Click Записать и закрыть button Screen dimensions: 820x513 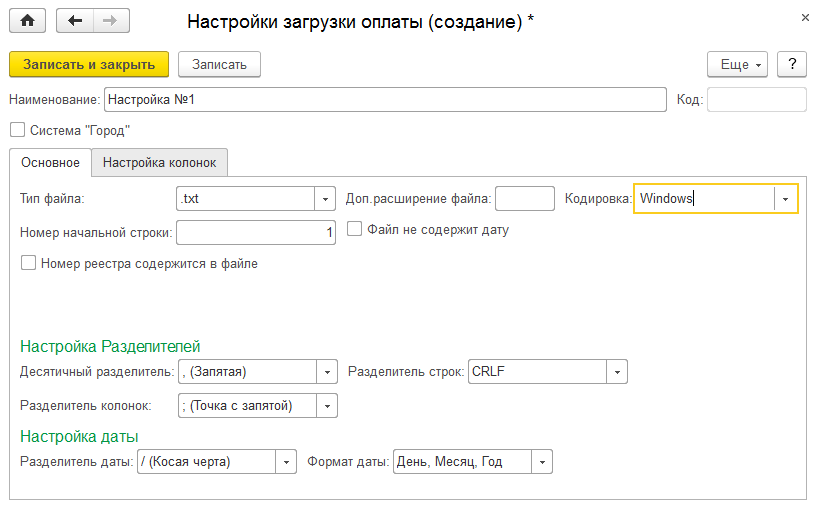click(89, 64)
